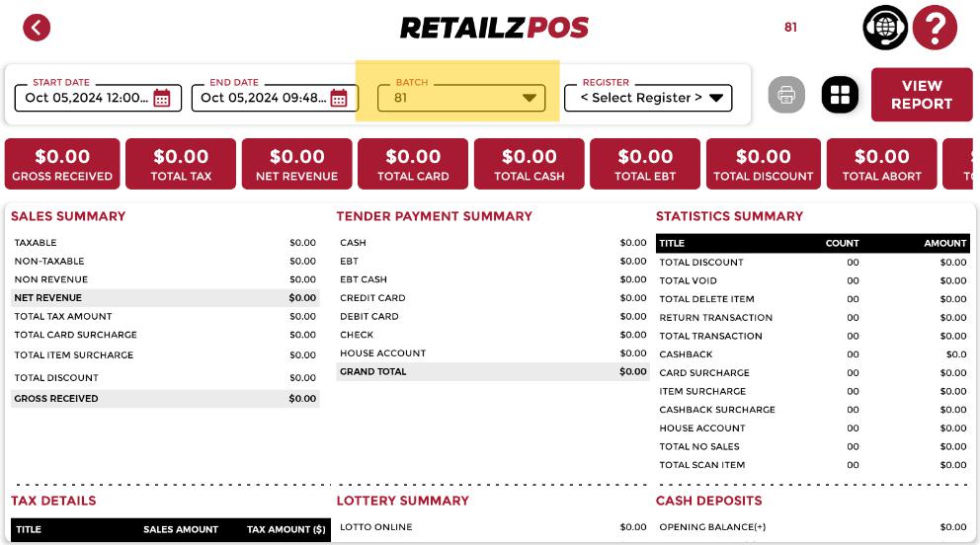Click the Grand Total row
Screen dimensions: 980x545
493,371
